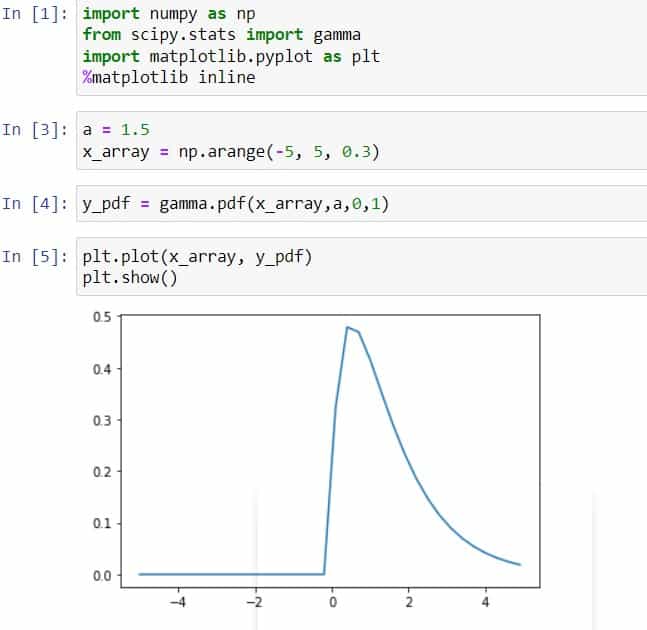This screenshot has width=647, height=630.
Task: Click the 0.0 y-axis tick label
Action: (102, 576)
